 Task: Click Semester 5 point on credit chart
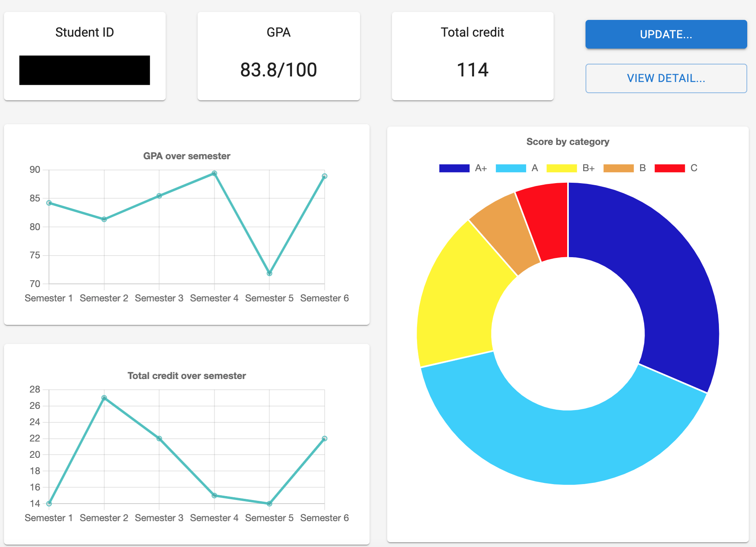[269, 504]
